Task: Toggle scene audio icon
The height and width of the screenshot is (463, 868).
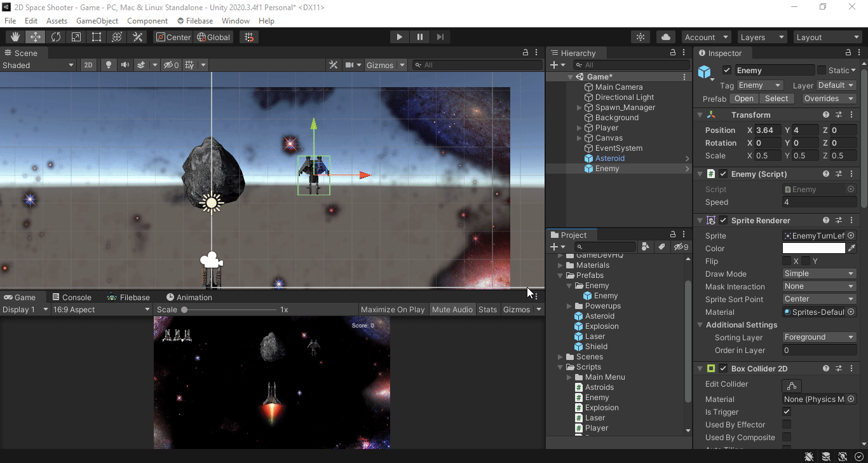Action: click(125, 65)
